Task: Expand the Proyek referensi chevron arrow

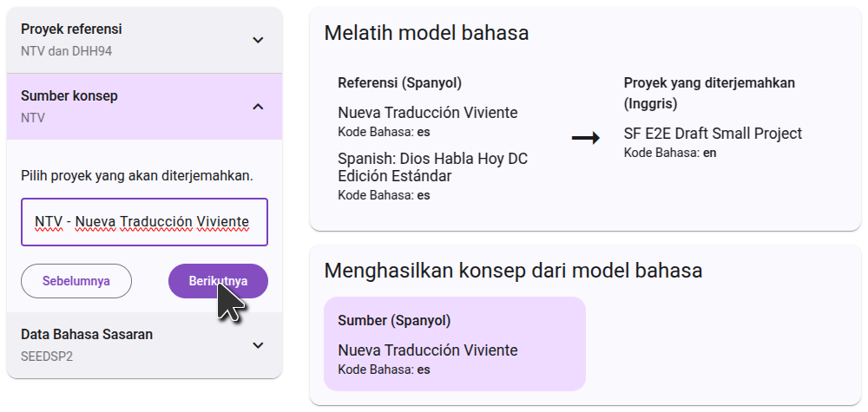Action: pos(257,40)
